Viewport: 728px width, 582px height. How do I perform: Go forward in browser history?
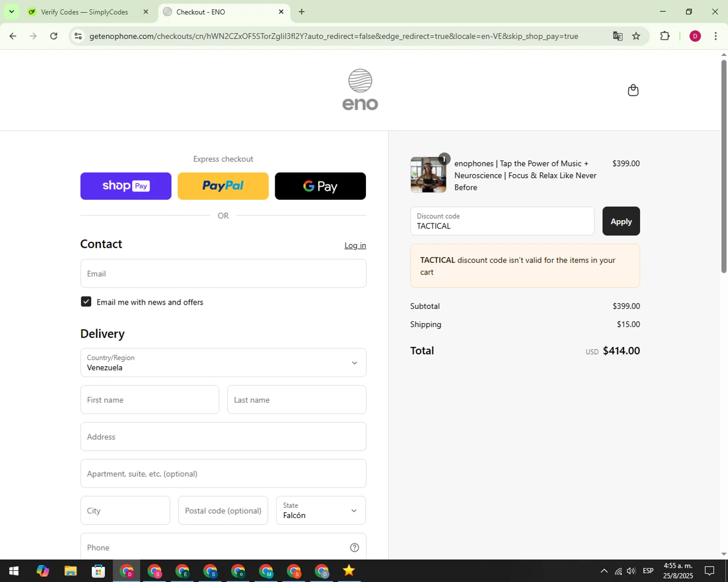tap(33, 36)
